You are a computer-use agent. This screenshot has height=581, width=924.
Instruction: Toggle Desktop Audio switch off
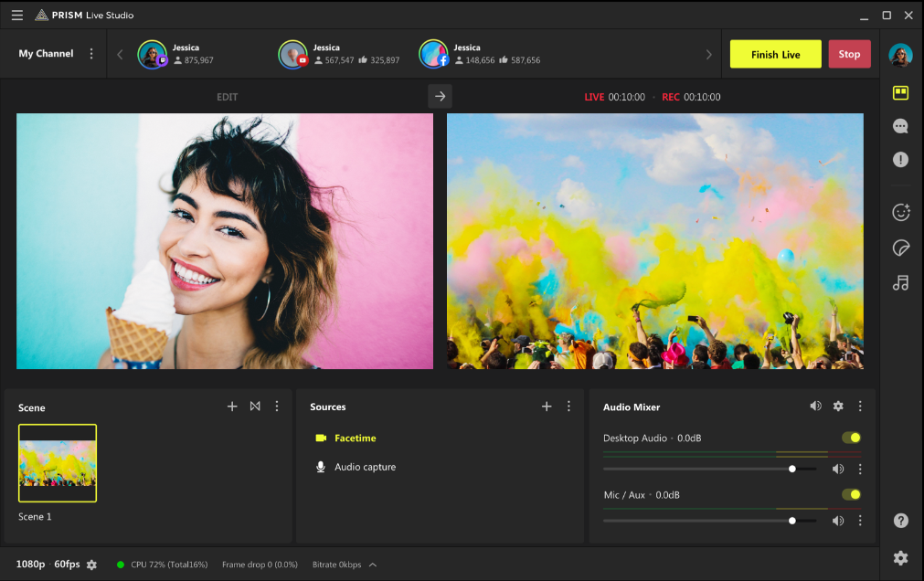click(x=851, y=438)
